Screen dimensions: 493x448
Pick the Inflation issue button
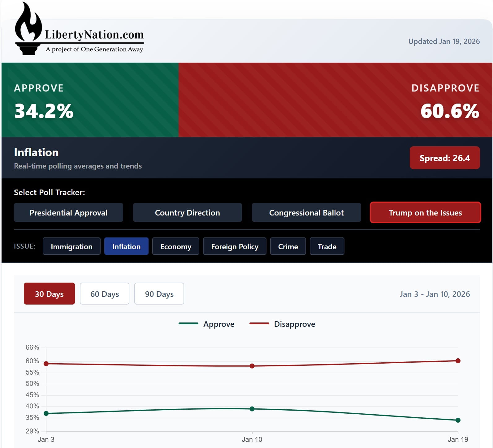pyautogui.click(x=126, y=246)
